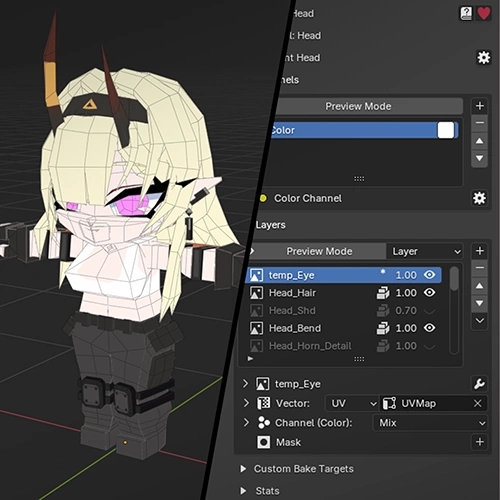This screenshot has height=500, width=500.
Task: Add a new channel with plus button
Action: pyautogui.click(x=480, y=106)
